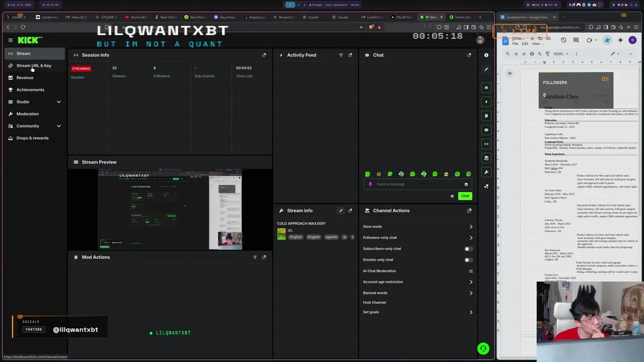Screen dimensions: 644x362
Task: Expand the Studio sidebar section
Action: pyautogui.click(x=58, y=102)
